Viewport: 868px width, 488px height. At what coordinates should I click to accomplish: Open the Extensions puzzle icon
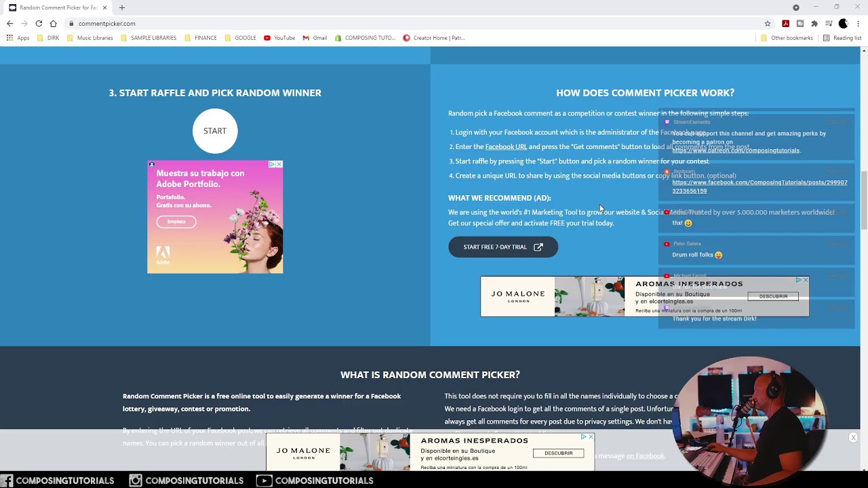(814, 24)
